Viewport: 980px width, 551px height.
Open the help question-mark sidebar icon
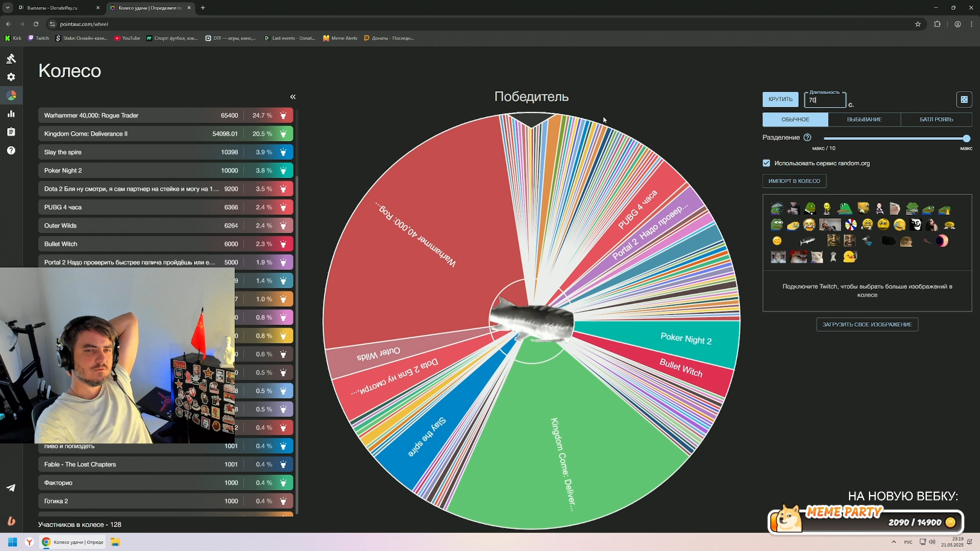click(x=11, y=151)
